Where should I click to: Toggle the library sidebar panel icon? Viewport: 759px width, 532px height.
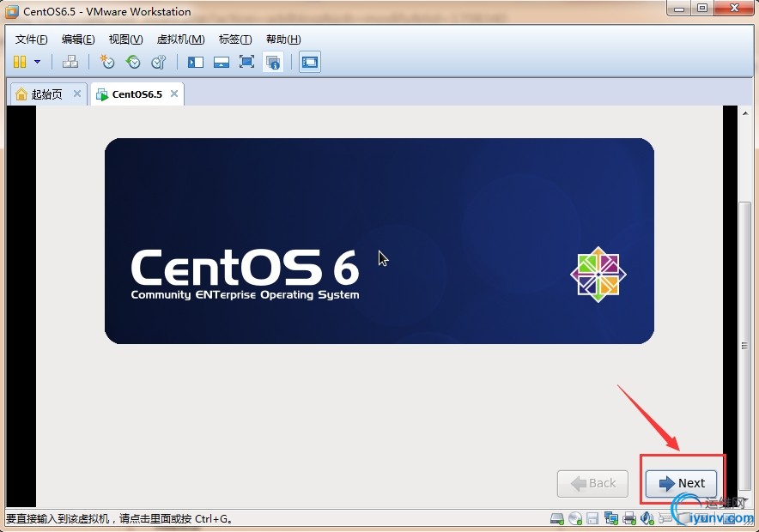pos(196,62)
